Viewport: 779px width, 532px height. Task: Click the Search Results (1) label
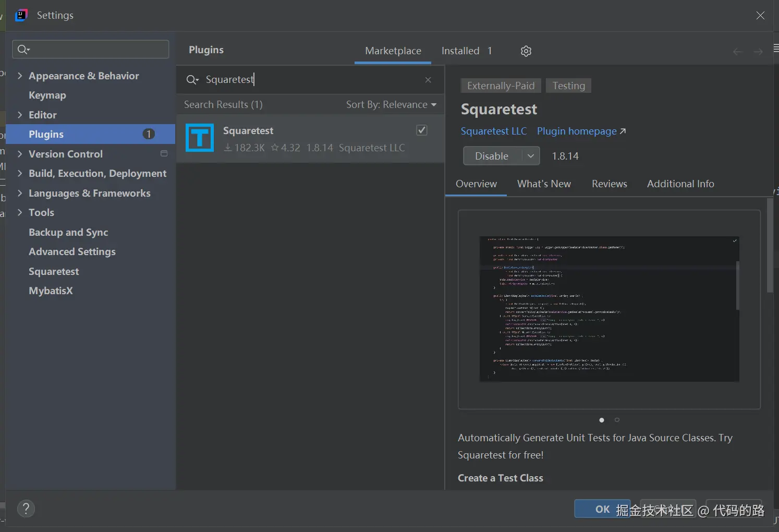[x=223, y=104]
